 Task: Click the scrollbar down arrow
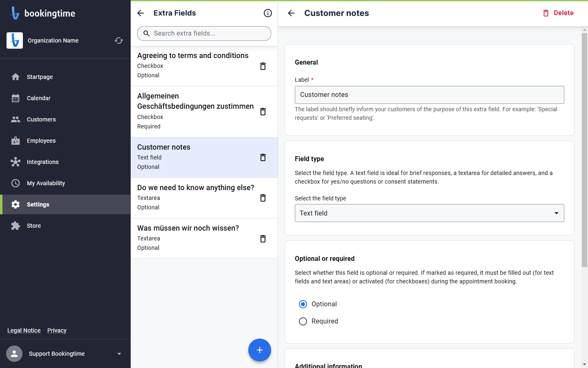pos(584,364)
